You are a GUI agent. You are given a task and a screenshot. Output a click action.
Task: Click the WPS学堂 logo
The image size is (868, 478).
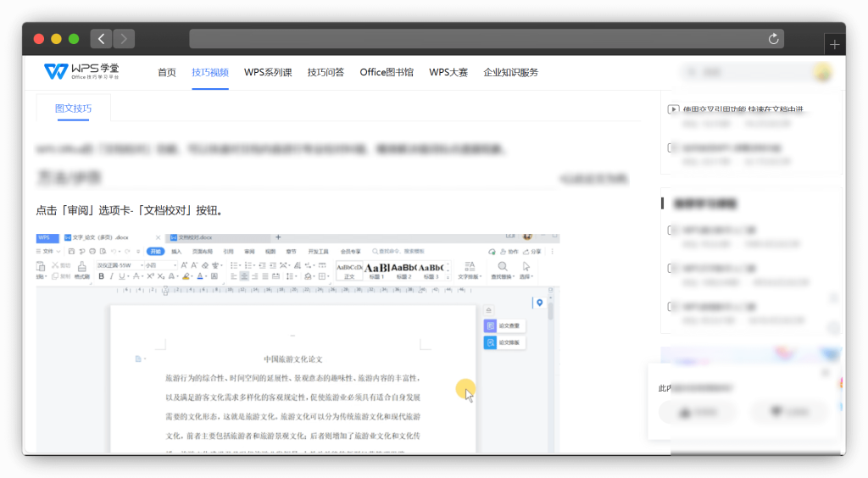click(81, 71)
